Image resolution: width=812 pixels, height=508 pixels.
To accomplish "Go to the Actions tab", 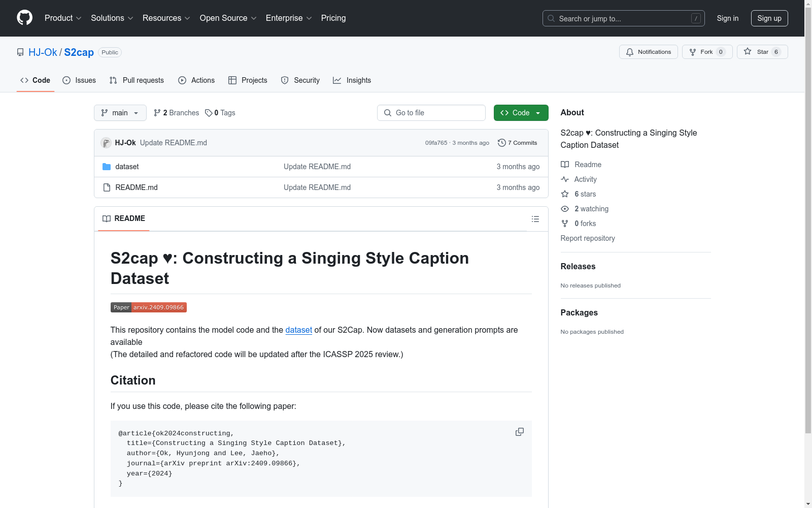I will click(x=196, y=80).
